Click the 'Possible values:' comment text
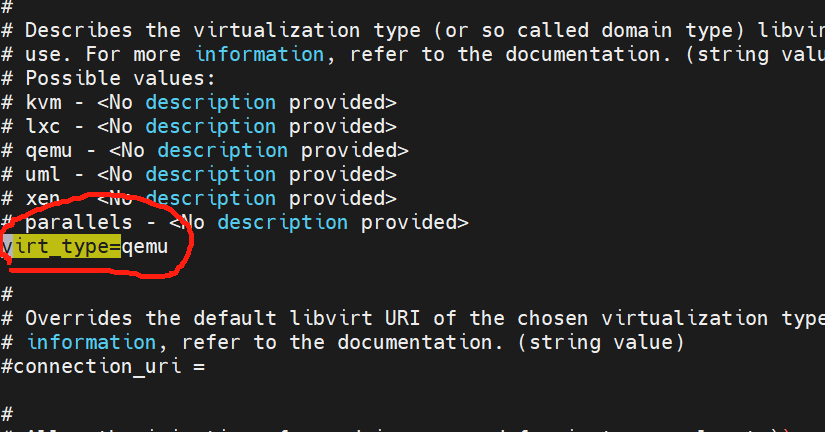Screen dimensions: 825x432 pos(120,78)
